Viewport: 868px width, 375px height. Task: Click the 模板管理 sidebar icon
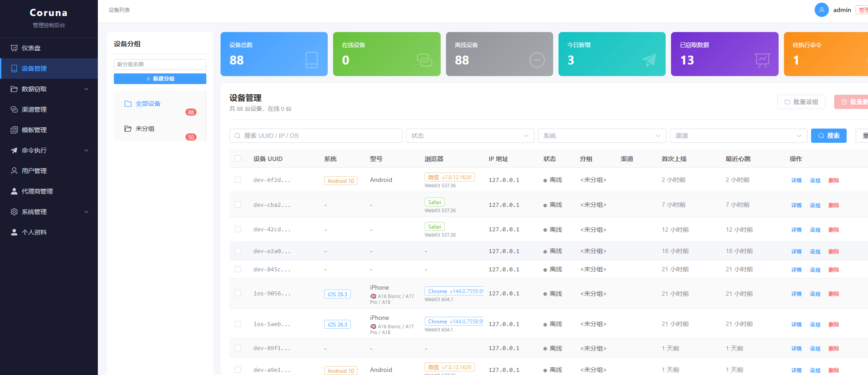[x=14, y=130]
